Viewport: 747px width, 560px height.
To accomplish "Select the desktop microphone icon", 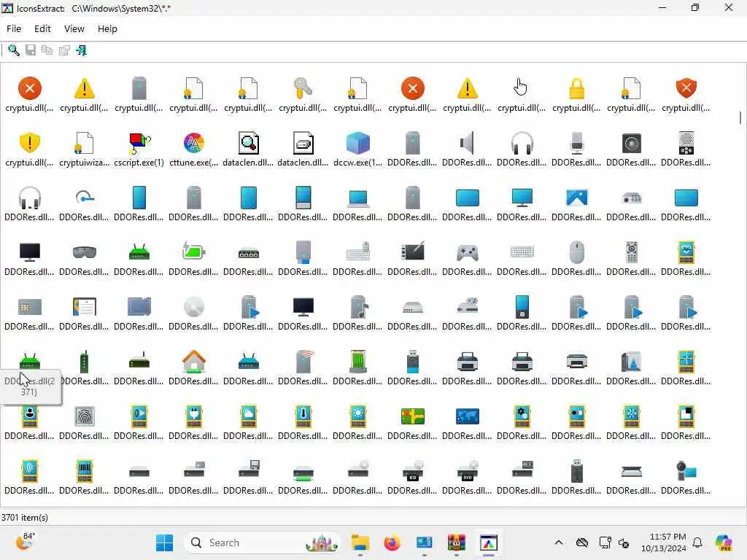I will point(576,143).
